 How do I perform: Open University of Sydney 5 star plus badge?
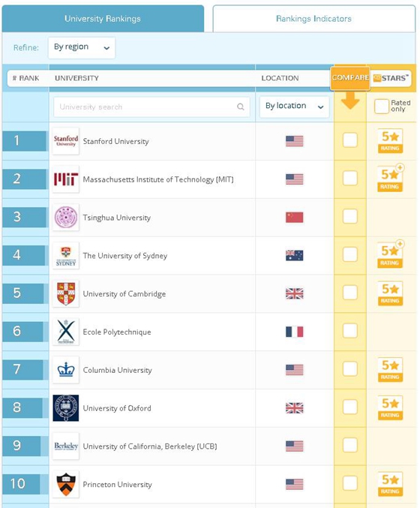391,254
